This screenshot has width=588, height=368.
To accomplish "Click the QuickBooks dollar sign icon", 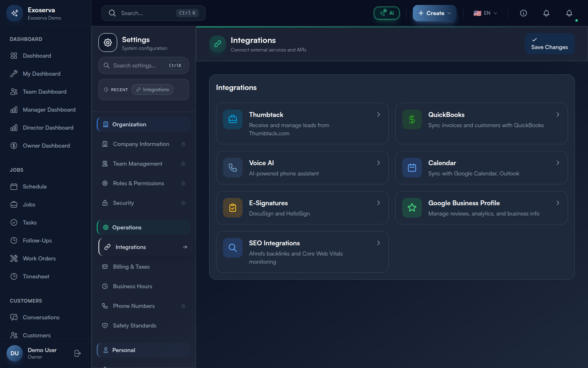I will (x=412, y=119).
